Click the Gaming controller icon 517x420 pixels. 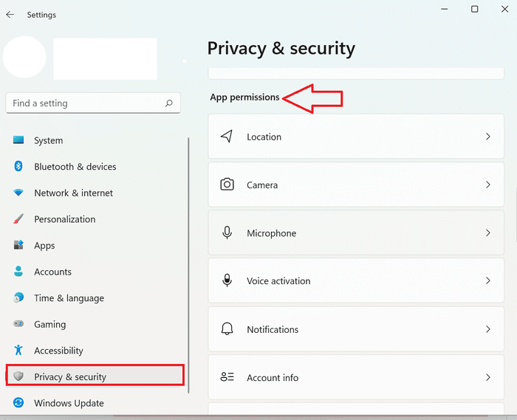[x=18, y=324]
